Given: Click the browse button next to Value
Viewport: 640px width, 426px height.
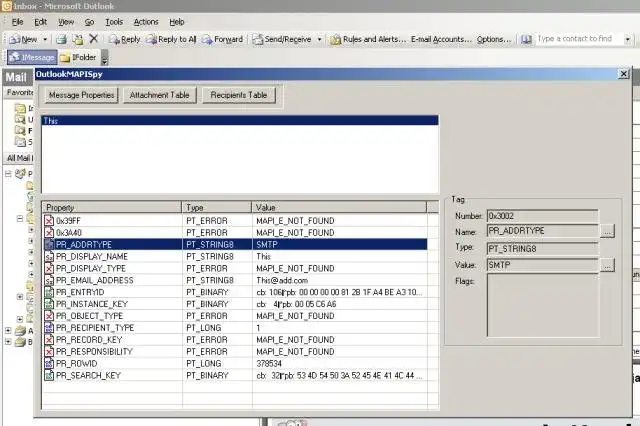Looking at the screenshot, I should tap(607, 266).
